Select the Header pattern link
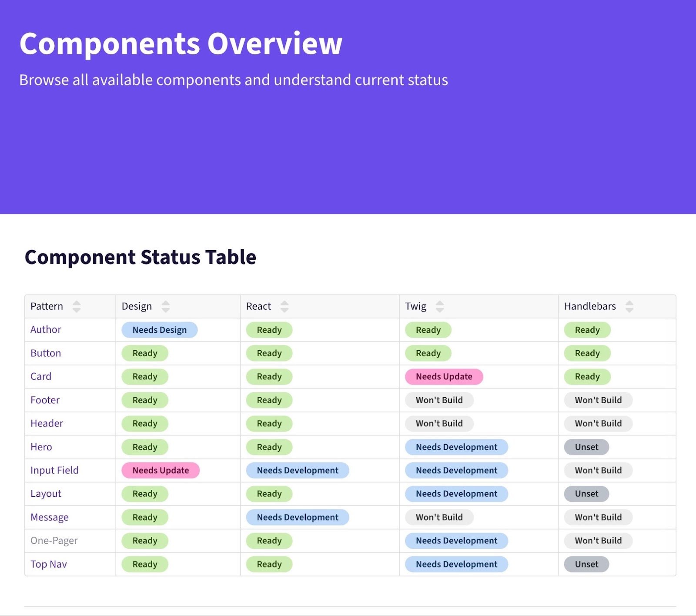This screenshot has width=696, height=616. (x=47, y=424)
